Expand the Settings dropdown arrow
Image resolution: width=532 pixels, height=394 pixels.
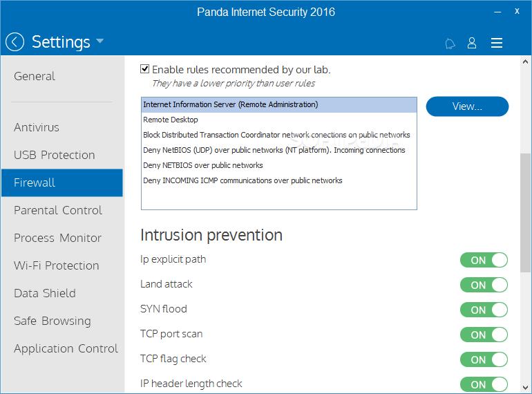click(x=99, y=41)
